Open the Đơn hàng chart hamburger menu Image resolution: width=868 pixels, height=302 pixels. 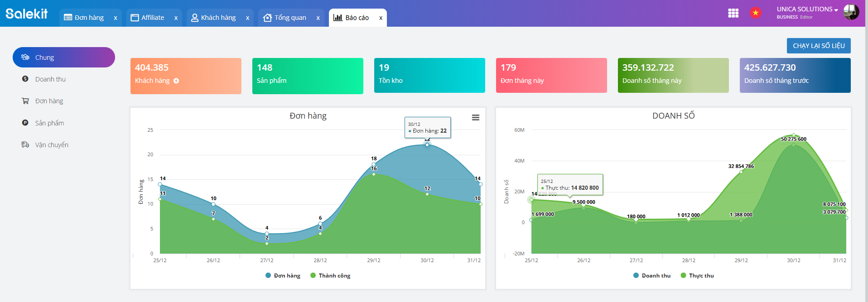475,118
